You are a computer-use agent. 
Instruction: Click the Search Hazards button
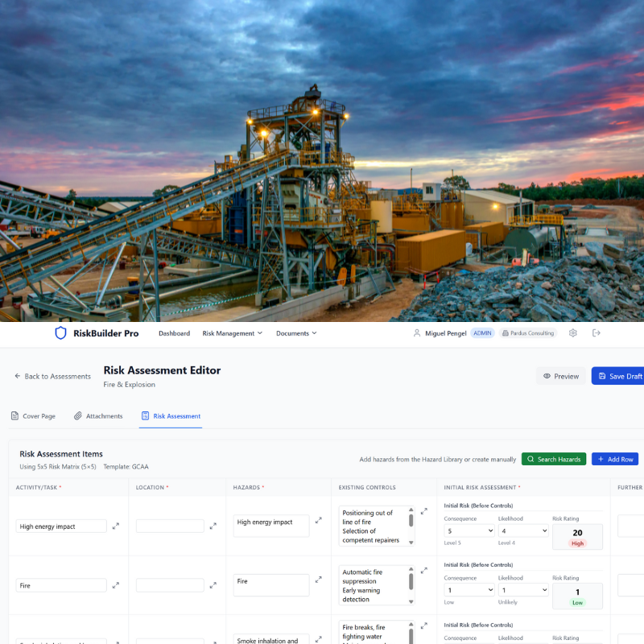click(x=554, y=459)
